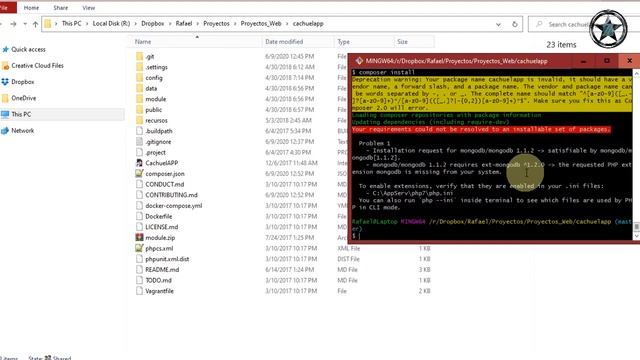Click Rafael in the address breadcrumb
This screenshot has width=640, height=360.
click(x=184, y=24)
